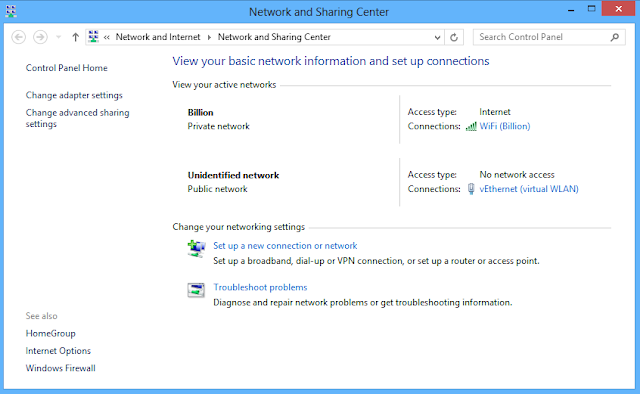Click the Unidentified network name text
The image size is (640, 394).
click(233, 176)
